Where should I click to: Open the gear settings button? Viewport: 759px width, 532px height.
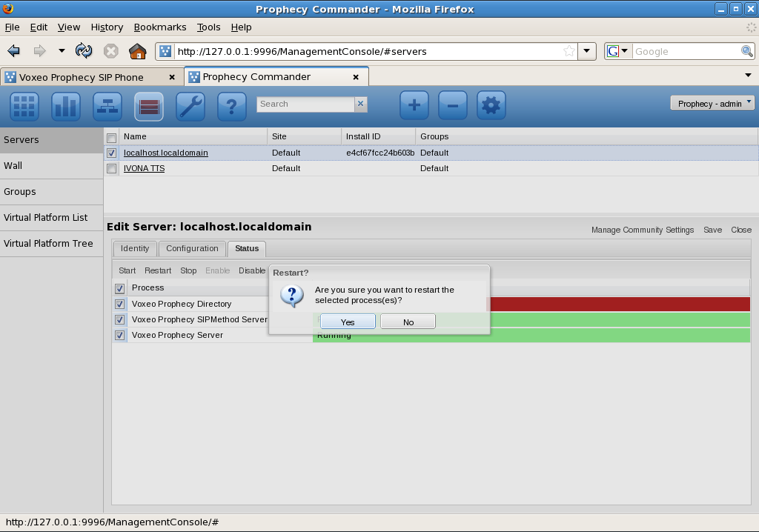pyautogui.click(x=491, y=105)
